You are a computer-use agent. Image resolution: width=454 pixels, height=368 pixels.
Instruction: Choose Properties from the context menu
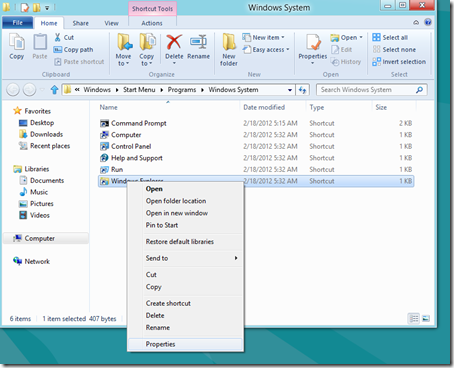coord(185,344)
